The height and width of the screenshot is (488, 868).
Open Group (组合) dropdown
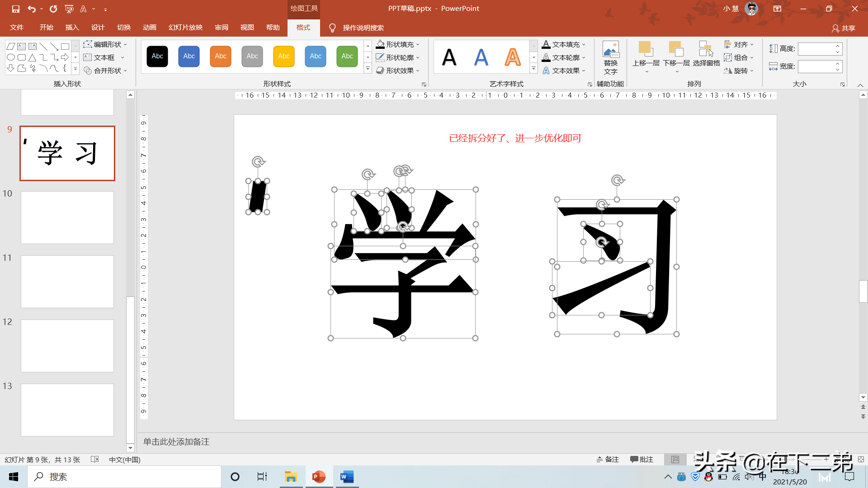pos(739,57)
